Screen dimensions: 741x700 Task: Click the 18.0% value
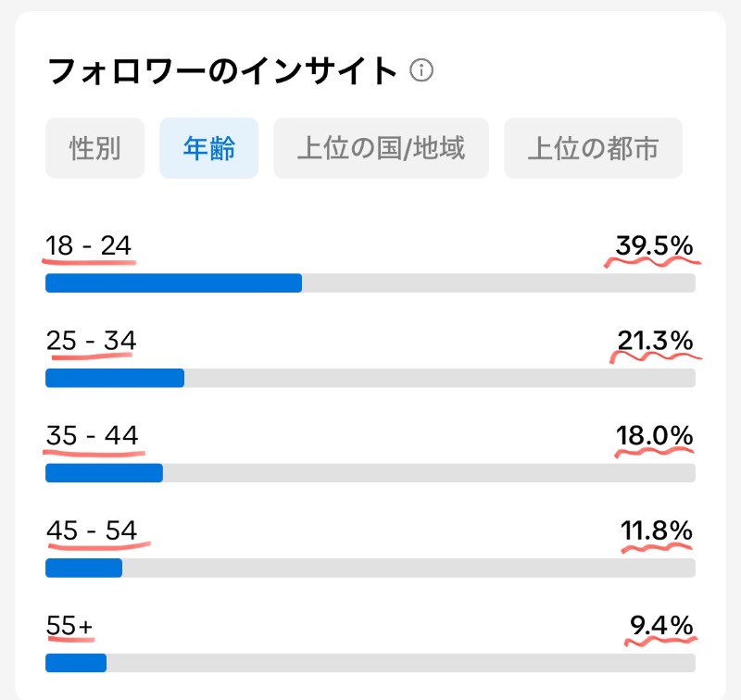[655, 435]
